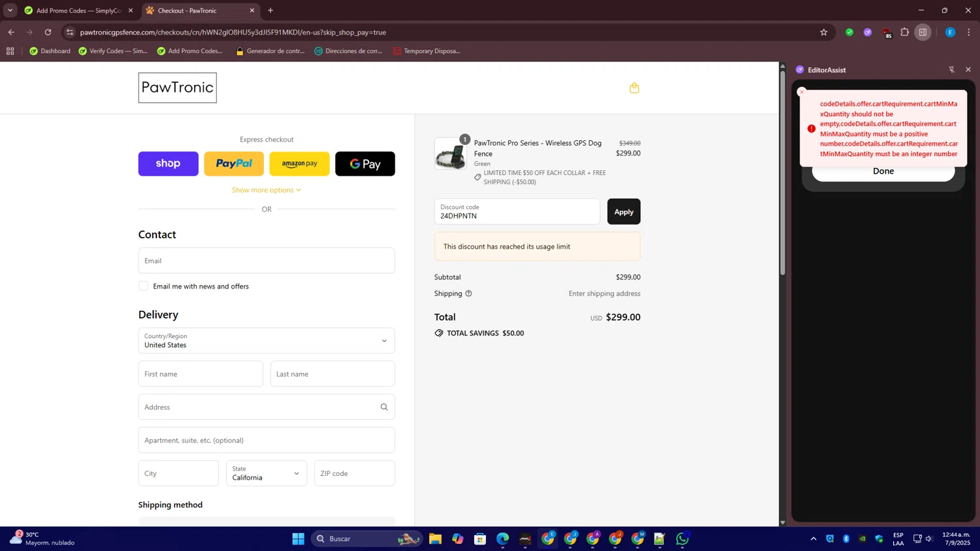Open the browser Extensions puzzle icon
This screenshot has height=551, width=980.
pyautogui.click(x=905, y=32)
